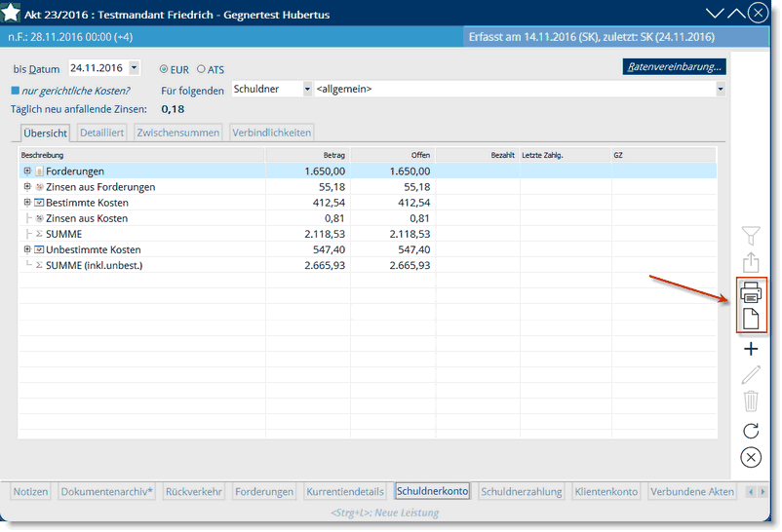Click the blank document icon

point(751,319)
